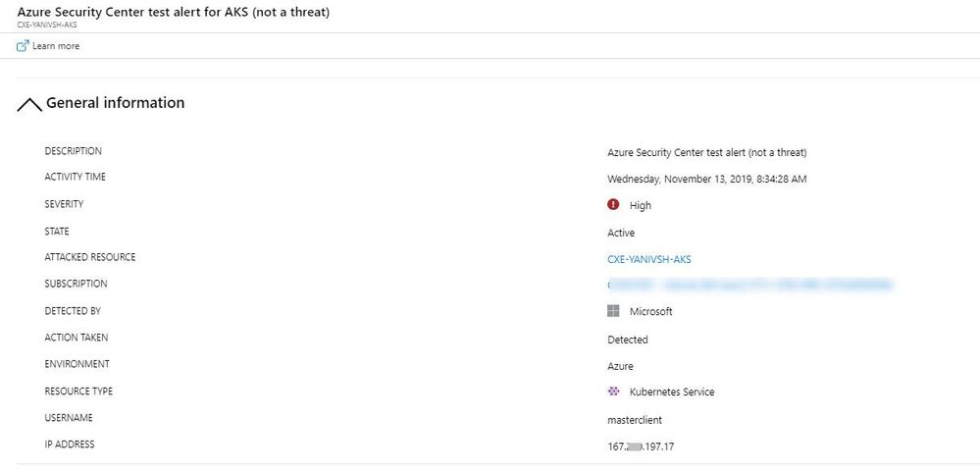Viewport: 980px width, 472px height.
Task: Collapse the General information section
Action: coord(28,105)
